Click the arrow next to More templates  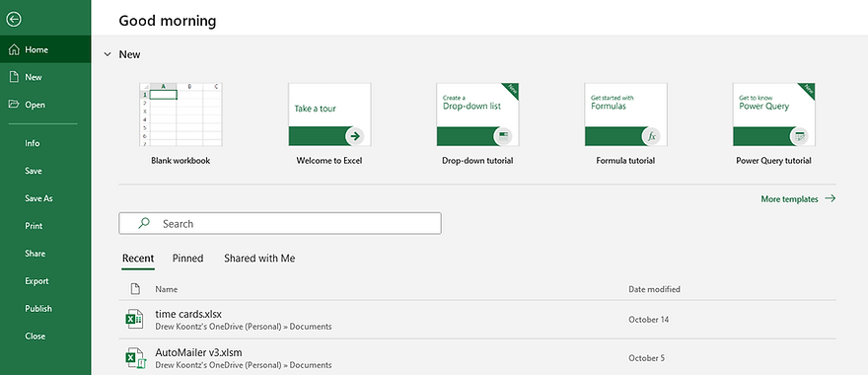point(830,198)
